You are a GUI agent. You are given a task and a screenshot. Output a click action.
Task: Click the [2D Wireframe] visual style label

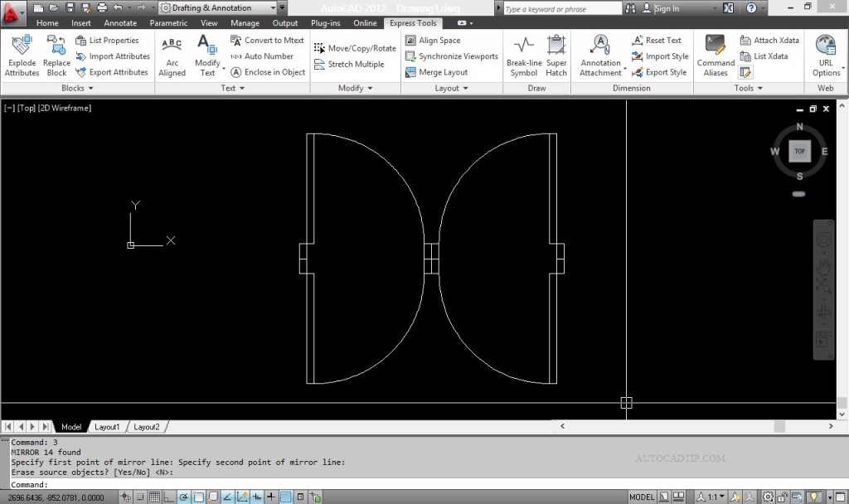[x=65, y=108]
